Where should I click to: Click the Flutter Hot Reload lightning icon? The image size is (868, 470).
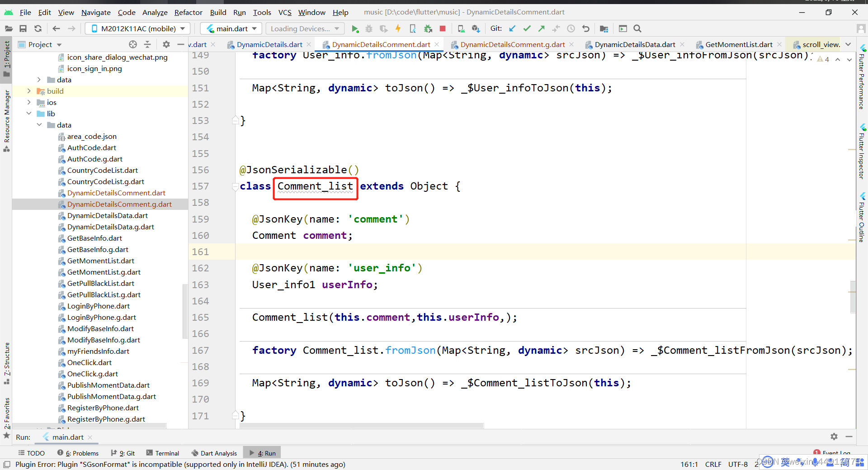(398, 28)
